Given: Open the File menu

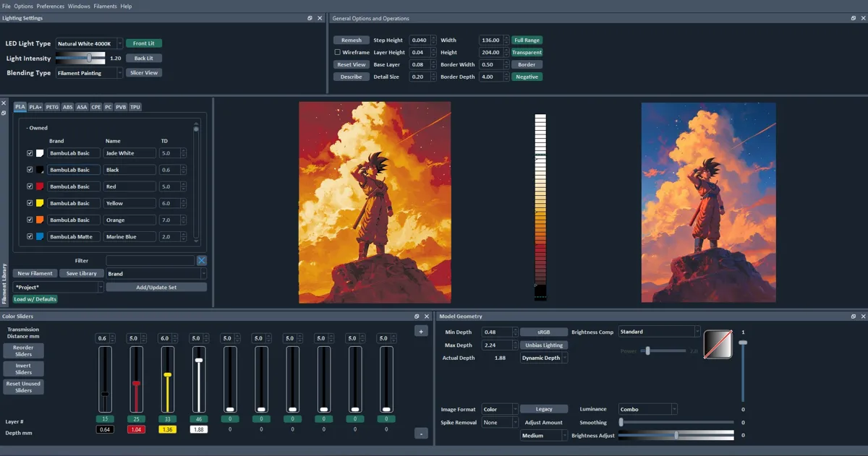Looking at the screenshot, I should pos(7,6).
